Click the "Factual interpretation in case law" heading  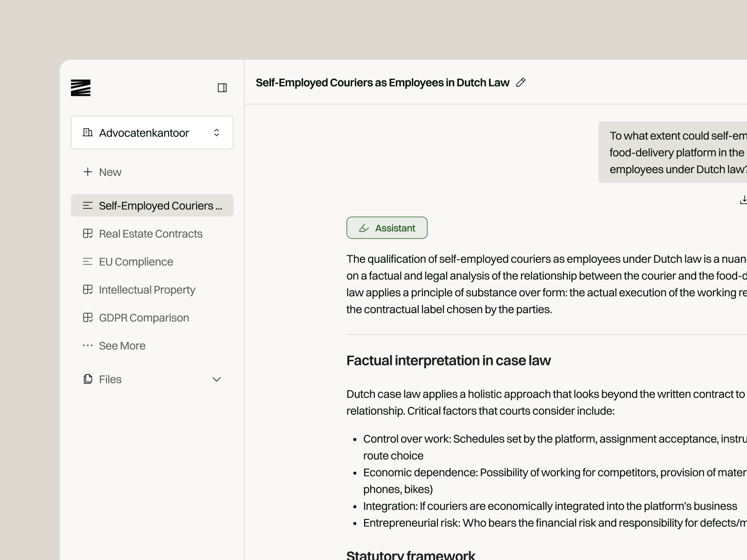click(449, 360)
